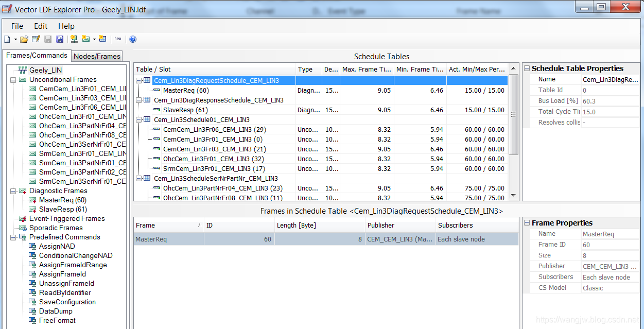Select the UnassignFrameId command
Viewport: 644px width, 329px height.
point(66,284)
